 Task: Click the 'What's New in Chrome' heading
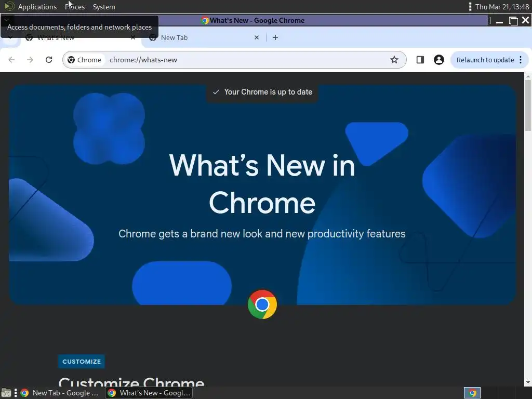tap(262, 183)
